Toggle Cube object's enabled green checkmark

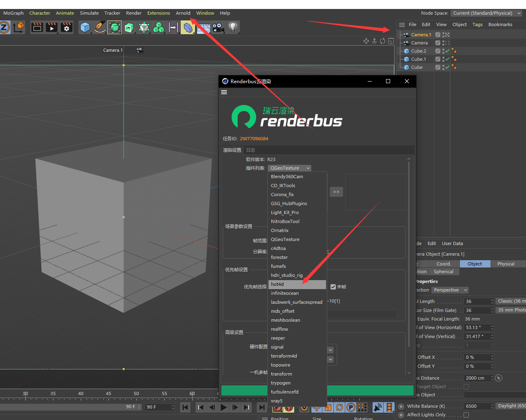click(447, 67)
